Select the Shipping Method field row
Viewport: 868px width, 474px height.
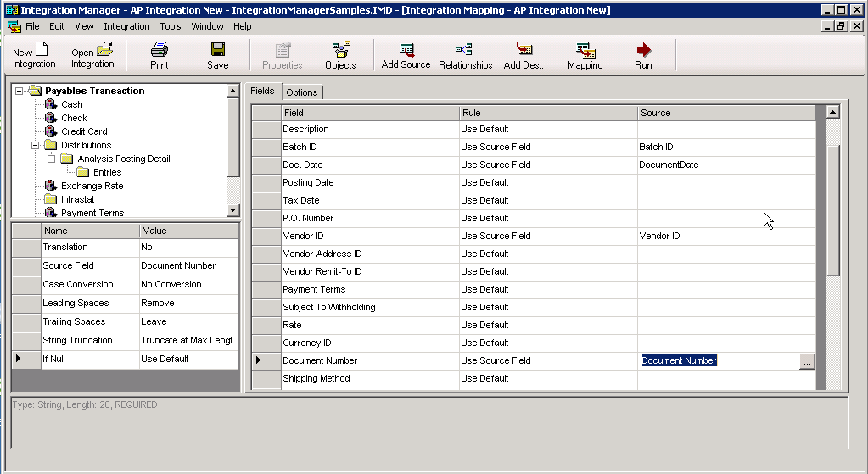370,378
